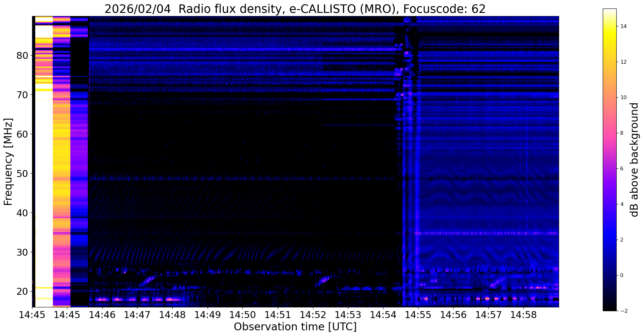Click the pink 35 MHz line after 14:55
The height and width of the screenshot is (336, 644).
[486, 233]
